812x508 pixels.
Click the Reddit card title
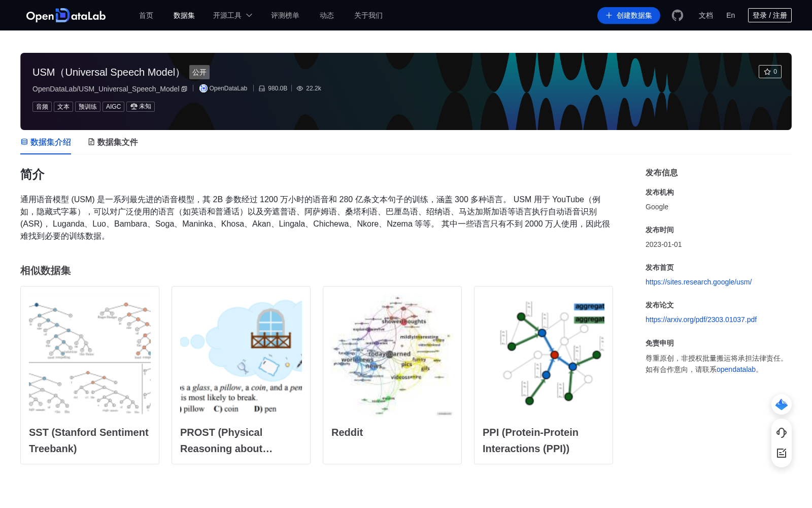click(347, 432)
